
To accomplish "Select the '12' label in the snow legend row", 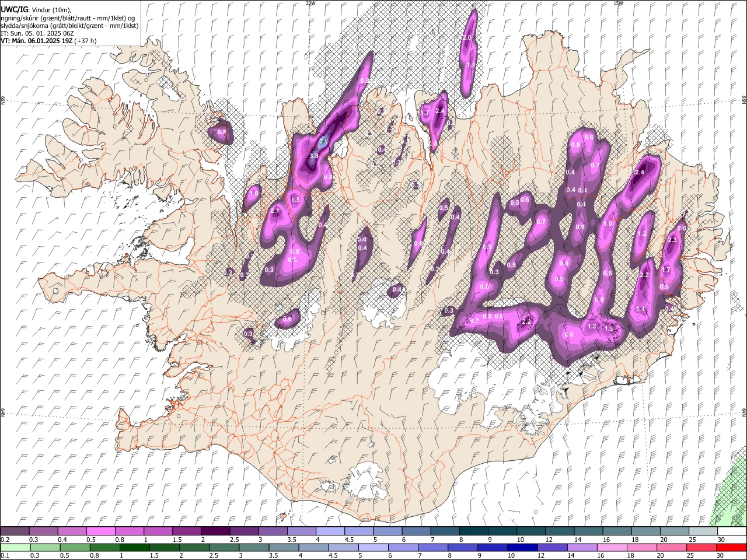I will 549,540.
